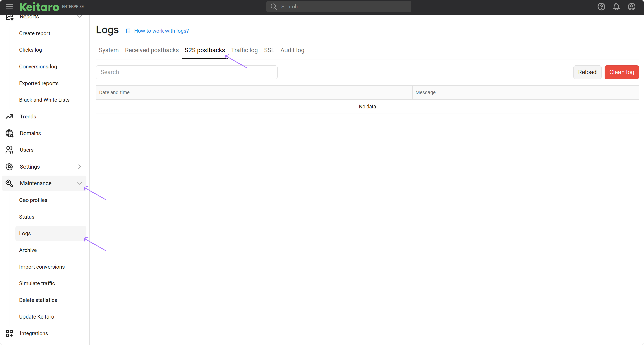644x345 pixels.
Task: Switch to the Traffic log tab
Action: tap(244, 50)
